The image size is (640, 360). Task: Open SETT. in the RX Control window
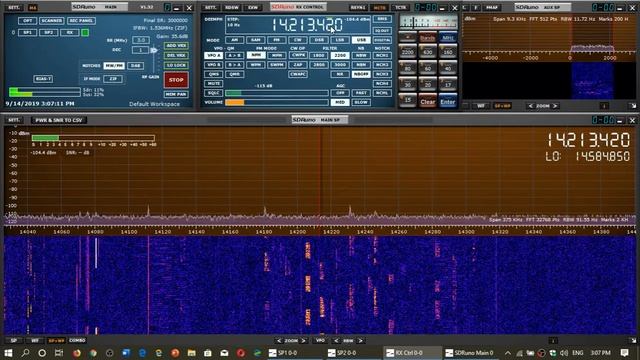tap(210, 8)
